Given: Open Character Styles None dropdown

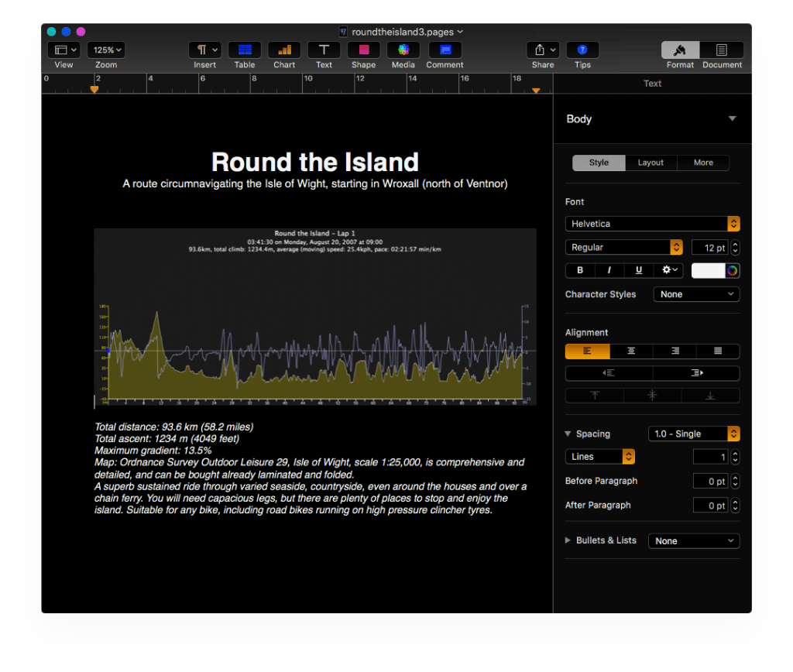Looking at the screenshot, I should tap(696, 294).
